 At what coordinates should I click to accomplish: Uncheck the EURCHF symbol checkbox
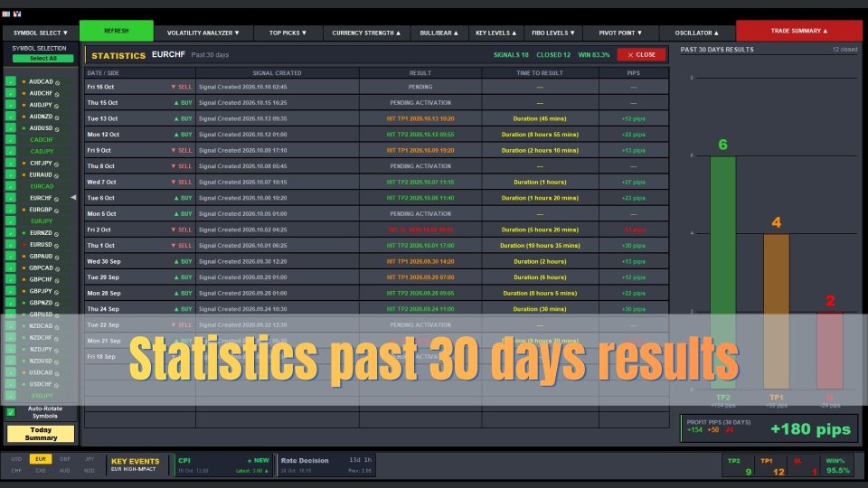(x=11, y=198)
